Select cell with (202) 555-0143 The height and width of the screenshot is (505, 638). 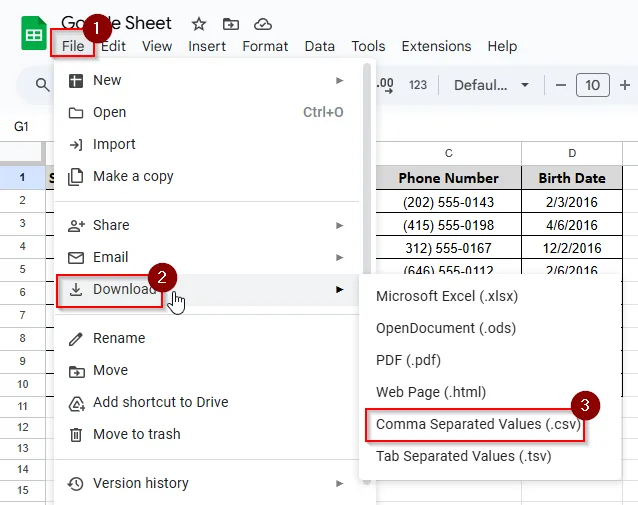(448, 202)
